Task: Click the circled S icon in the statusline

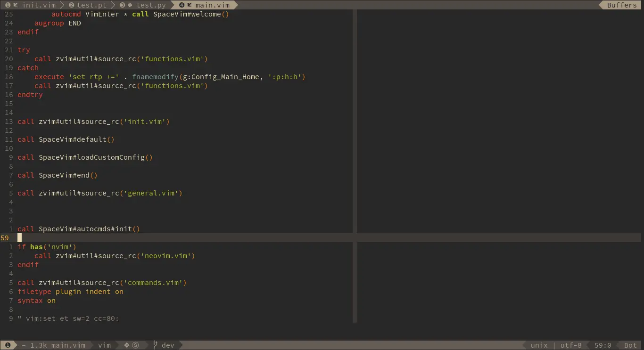Action: click(x=135, y=345)
